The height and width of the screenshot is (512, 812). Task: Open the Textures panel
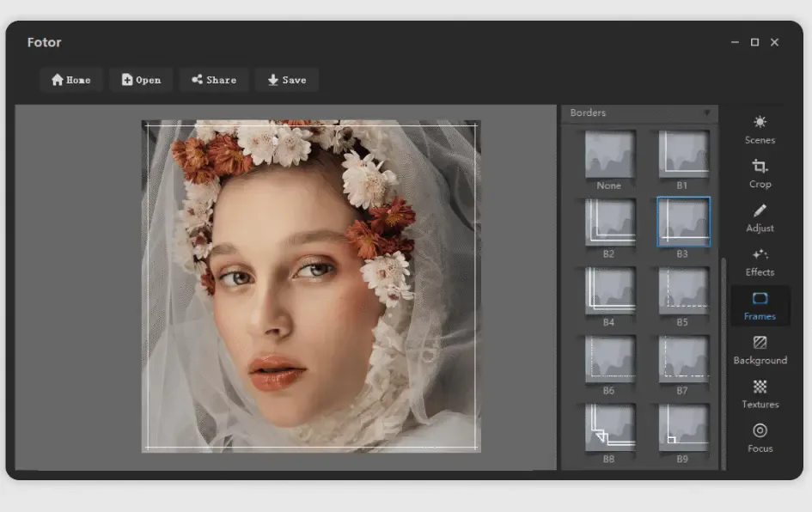760,397
